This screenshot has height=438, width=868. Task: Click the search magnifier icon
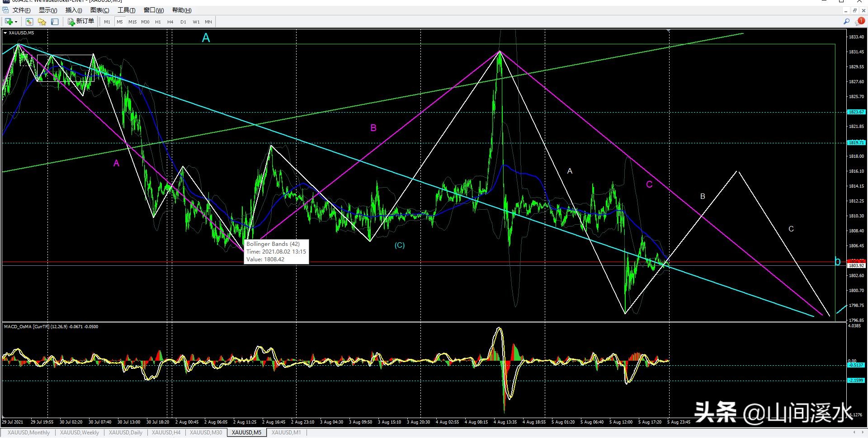[x=846, y=21]
